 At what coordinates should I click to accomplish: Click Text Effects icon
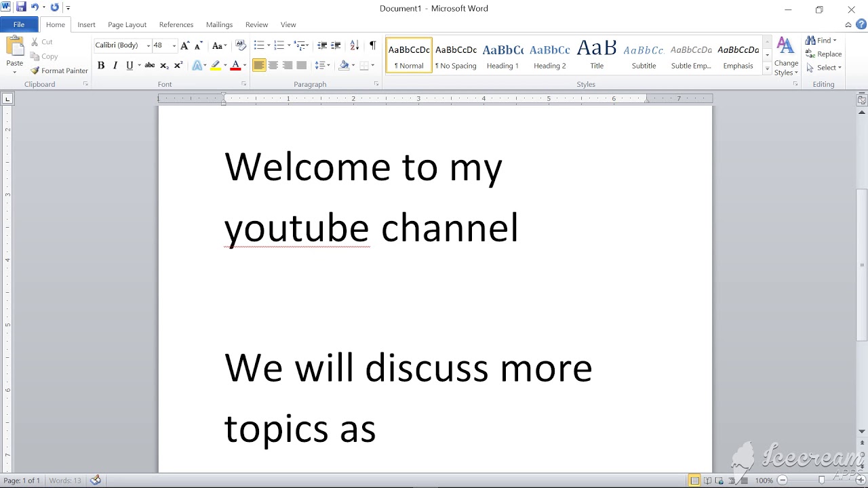coord(197,66)
